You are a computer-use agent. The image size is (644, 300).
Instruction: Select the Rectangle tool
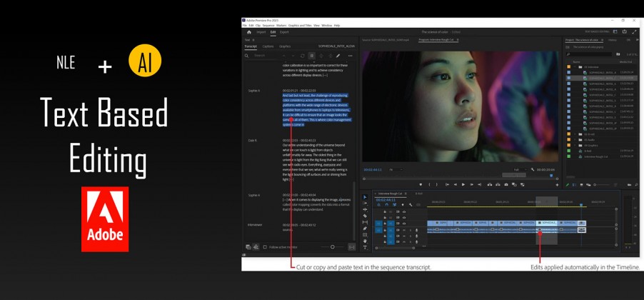pyautogui.click(x=365, y=235)
